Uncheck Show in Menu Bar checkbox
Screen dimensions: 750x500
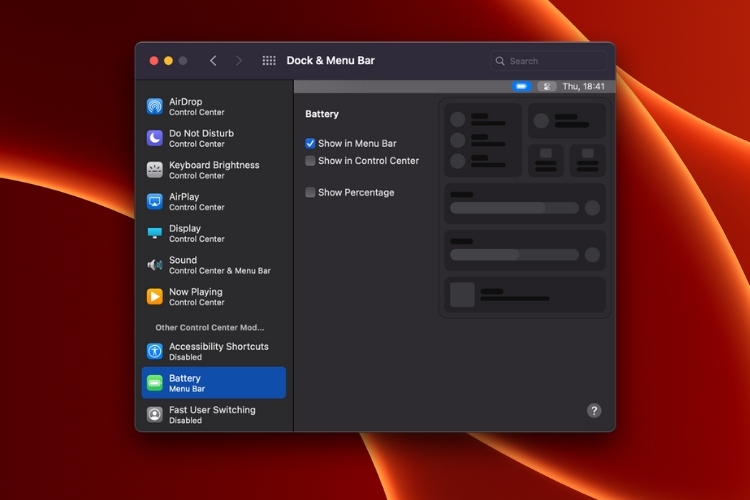pos(310,144)
